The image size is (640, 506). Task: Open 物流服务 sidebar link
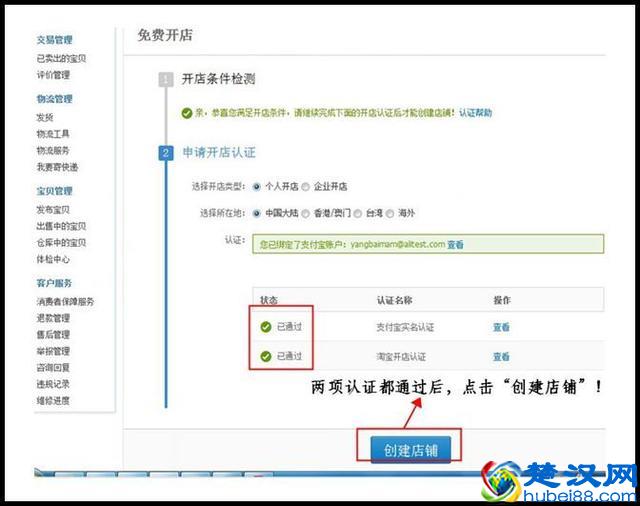(x=53, y=151)
